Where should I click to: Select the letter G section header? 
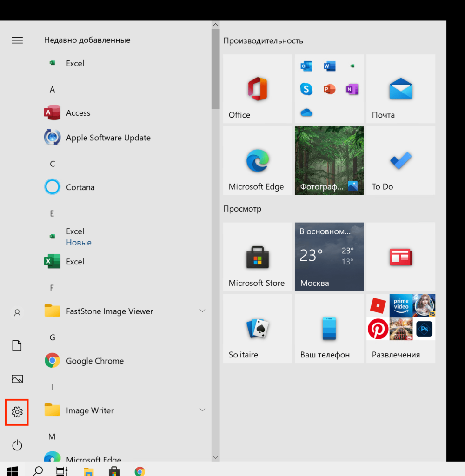[x=52, y=337]
